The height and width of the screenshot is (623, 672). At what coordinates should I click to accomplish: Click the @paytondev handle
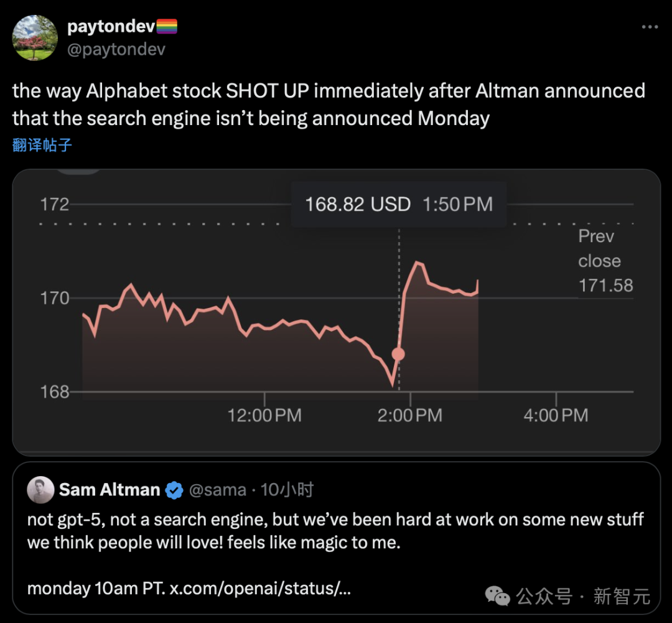coord(116,49)
